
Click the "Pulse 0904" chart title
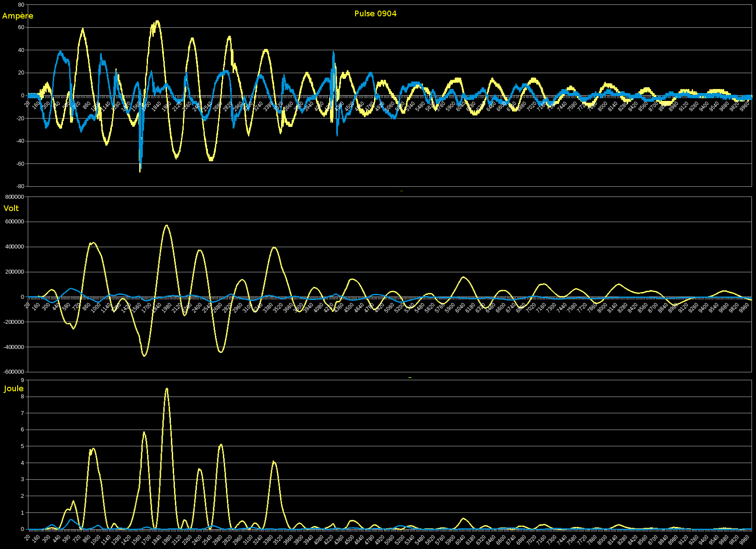tap(375, 14)
